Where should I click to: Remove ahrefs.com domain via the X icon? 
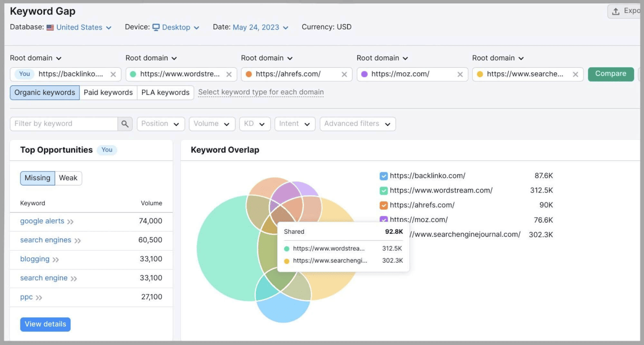point(344,74)
